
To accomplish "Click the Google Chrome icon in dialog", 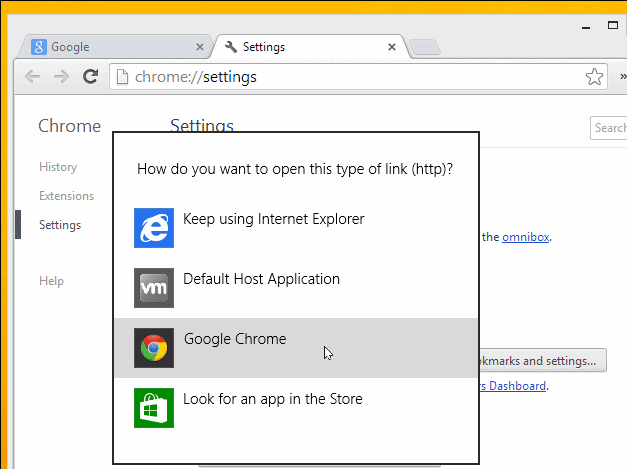I will [x=154, y=348].
